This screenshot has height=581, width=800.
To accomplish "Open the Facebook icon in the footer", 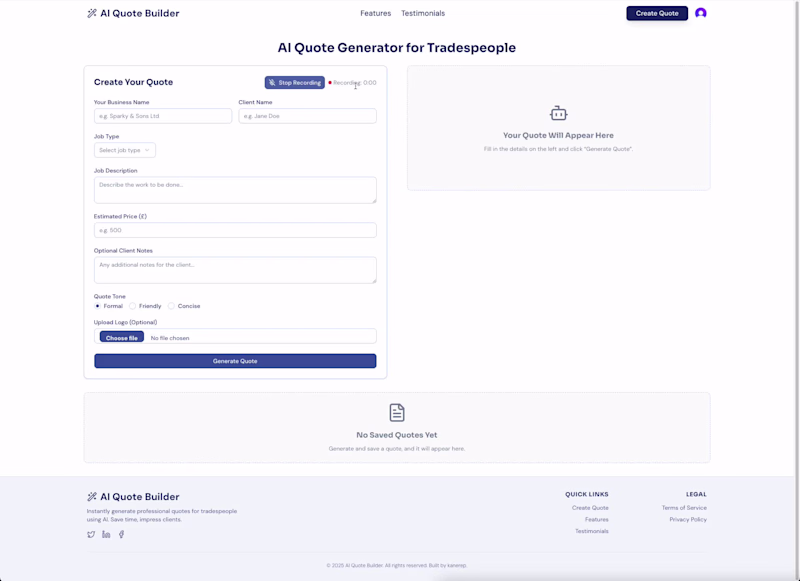I will 121,534.
